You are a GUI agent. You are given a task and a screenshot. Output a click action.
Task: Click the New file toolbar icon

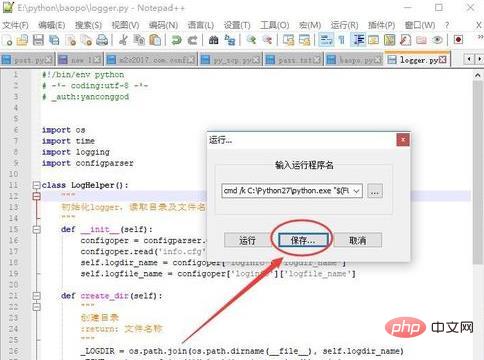(7, 40)
